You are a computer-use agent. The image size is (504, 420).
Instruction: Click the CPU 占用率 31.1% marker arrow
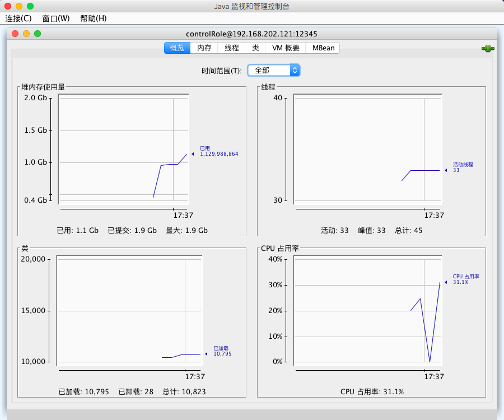click(446, 282)
